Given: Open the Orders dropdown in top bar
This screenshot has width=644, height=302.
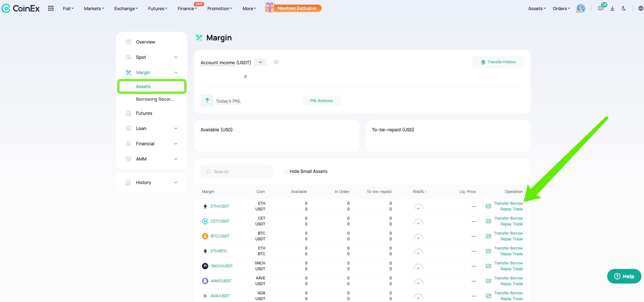Looking at the screenshot, I should point(561,9).
